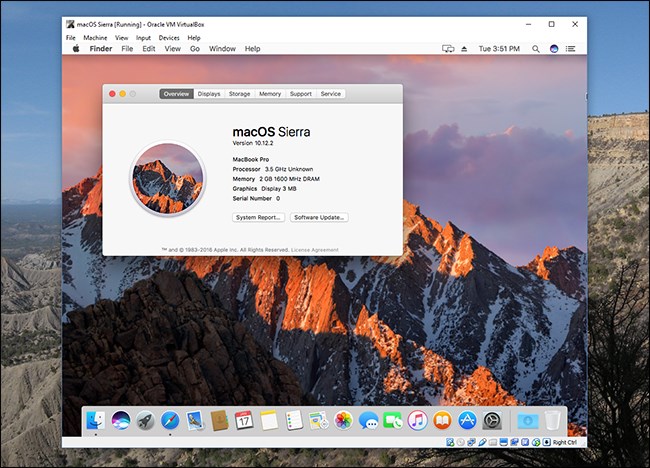Open the App Store icon in Dock
Viewport: 650px width, 468px height.
467,420
